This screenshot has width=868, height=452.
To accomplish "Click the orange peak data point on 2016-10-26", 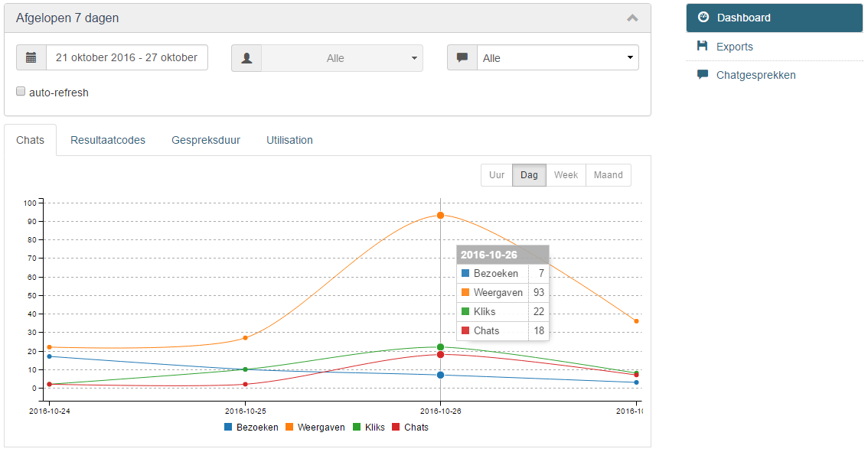I will pos(440,215).
